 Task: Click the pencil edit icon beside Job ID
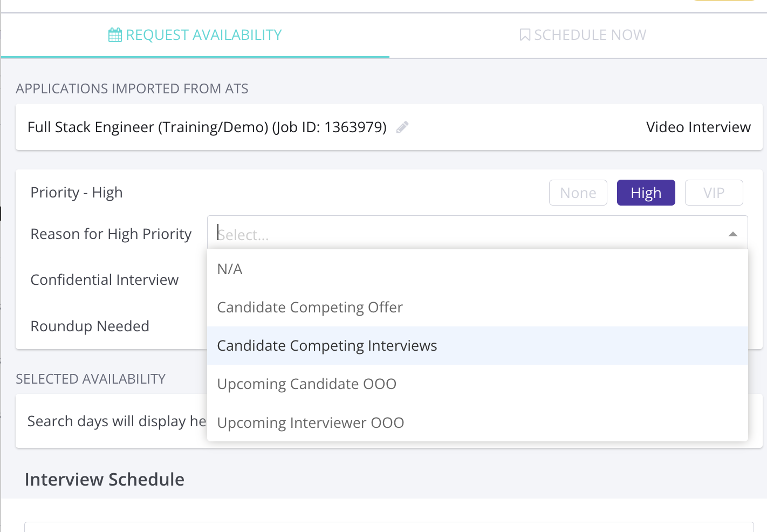click(x=402, y=127)
